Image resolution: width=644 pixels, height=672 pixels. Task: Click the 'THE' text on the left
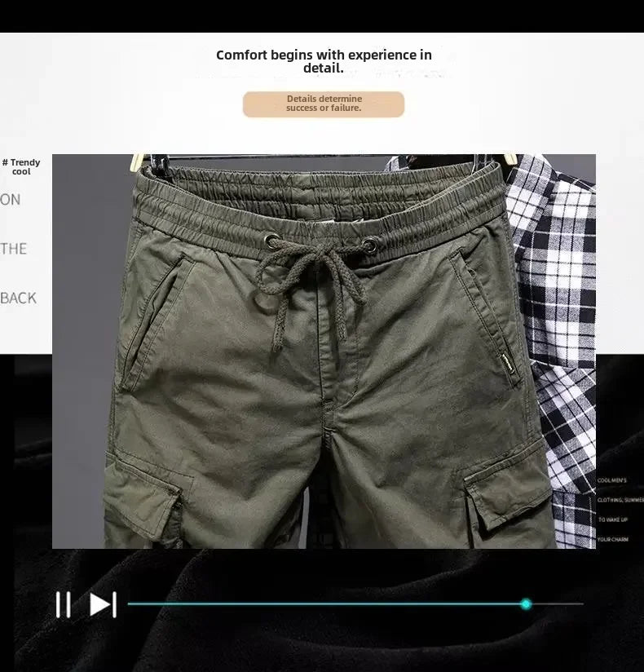coord(14,249)
